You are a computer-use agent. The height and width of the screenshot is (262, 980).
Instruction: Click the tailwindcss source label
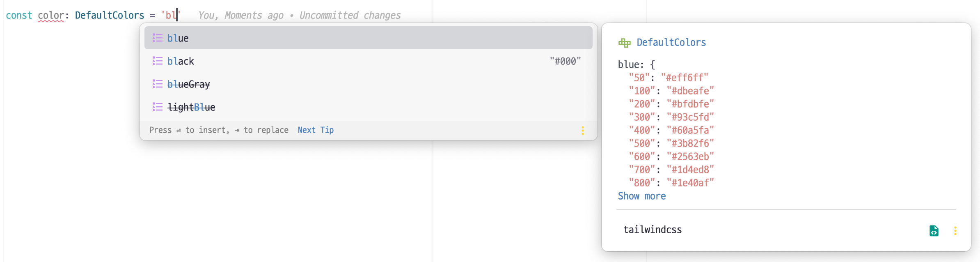[653, 230]
